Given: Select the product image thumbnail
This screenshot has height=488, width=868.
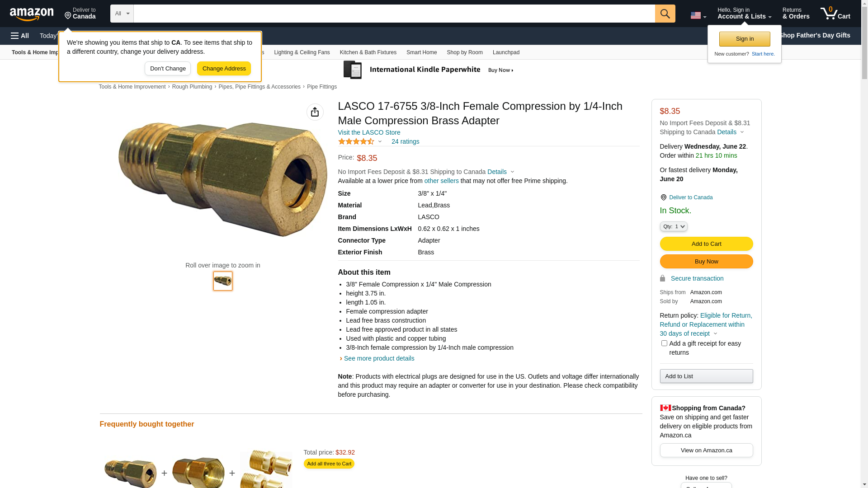Looking at the screenshot, I should click(x=223, y=281).
